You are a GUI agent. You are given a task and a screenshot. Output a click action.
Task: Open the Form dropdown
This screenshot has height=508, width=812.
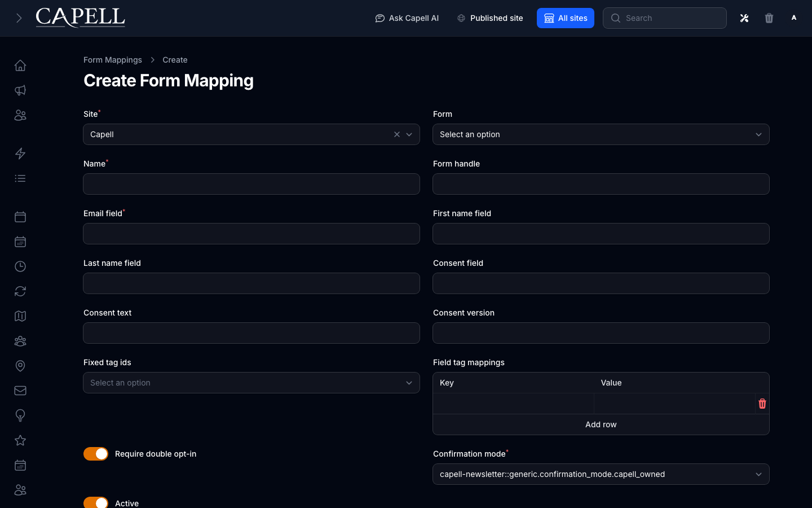[601, 134]
